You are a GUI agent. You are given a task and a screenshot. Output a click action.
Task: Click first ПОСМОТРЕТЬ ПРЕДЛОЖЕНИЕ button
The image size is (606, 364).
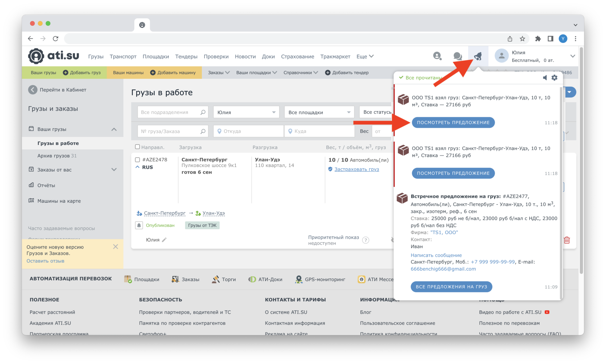point(453,122)
